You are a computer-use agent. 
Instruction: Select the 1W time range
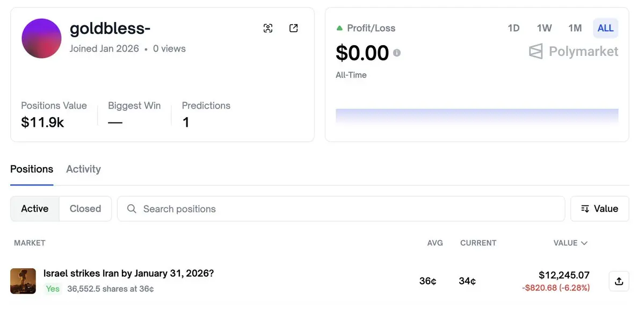click(544, 28)
